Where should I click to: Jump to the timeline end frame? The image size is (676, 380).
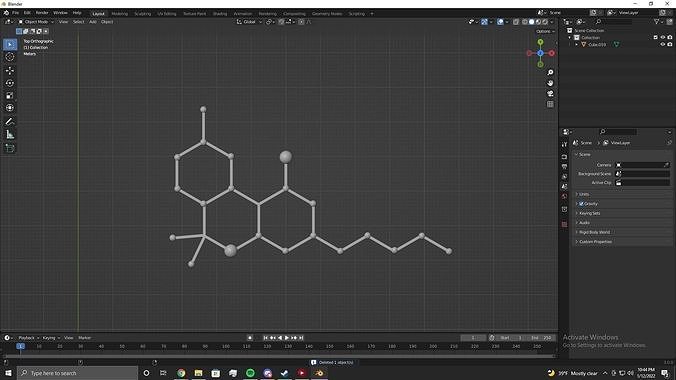coord(301,338)
